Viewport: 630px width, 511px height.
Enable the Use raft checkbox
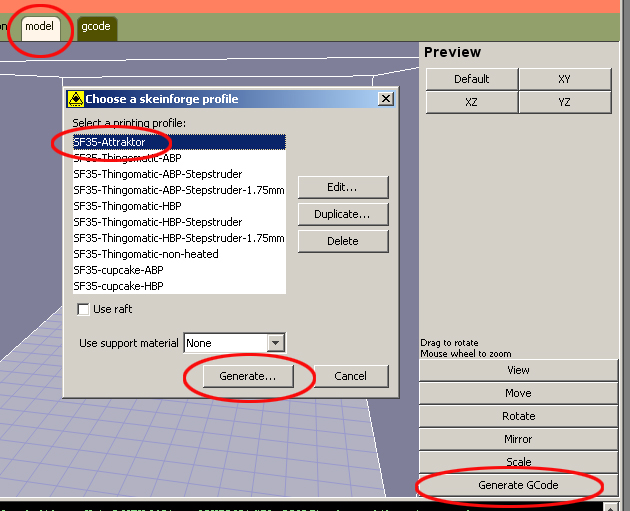pos(84,309)
